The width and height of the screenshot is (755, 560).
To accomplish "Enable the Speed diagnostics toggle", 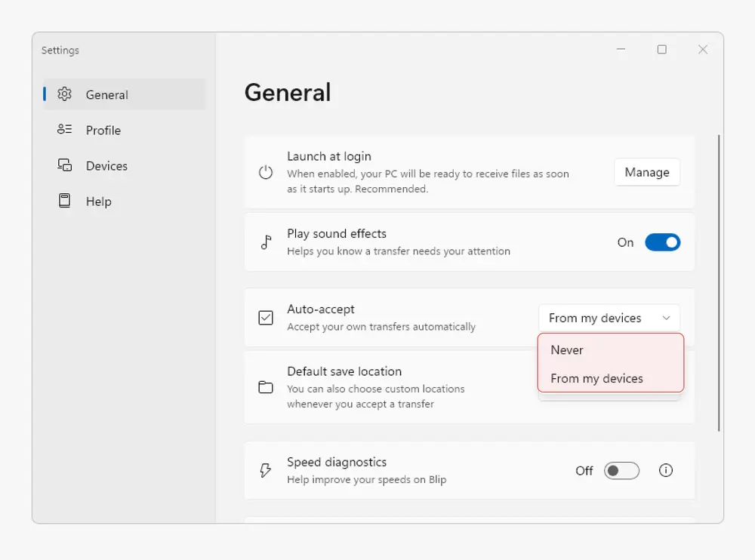I will pos(622,471).
